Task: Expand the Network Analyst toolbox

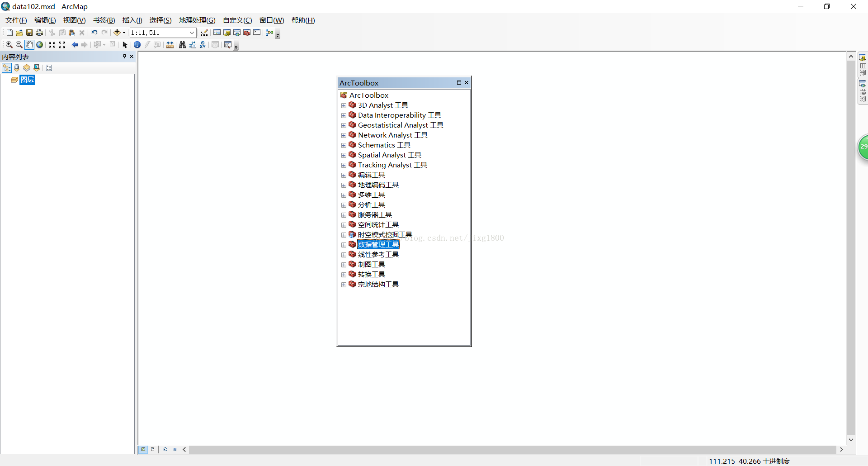Action: point(344,135)
